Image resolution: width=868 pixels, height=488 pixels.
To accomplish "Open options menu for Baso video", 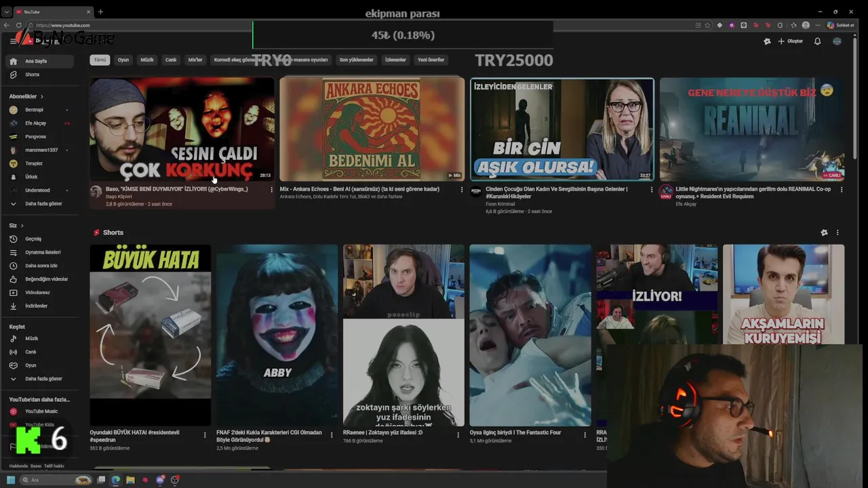I will pos(272,190).
